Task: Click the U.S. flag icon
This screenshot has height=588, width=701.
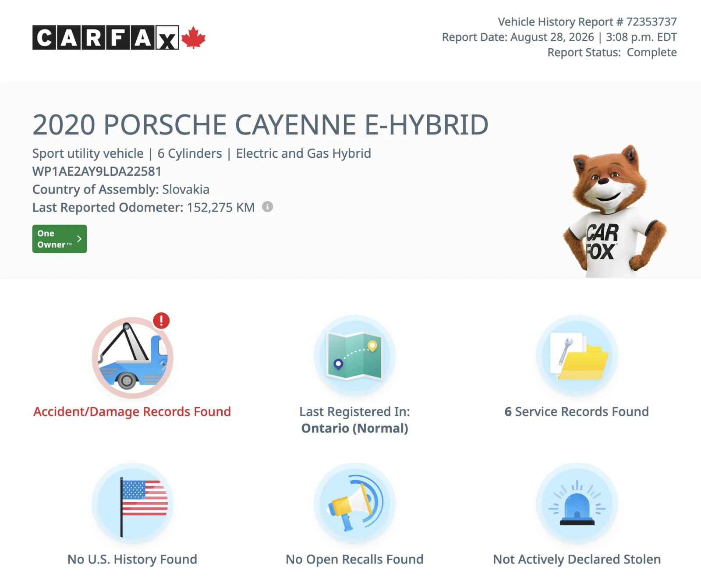Action: tap(132, 503)
